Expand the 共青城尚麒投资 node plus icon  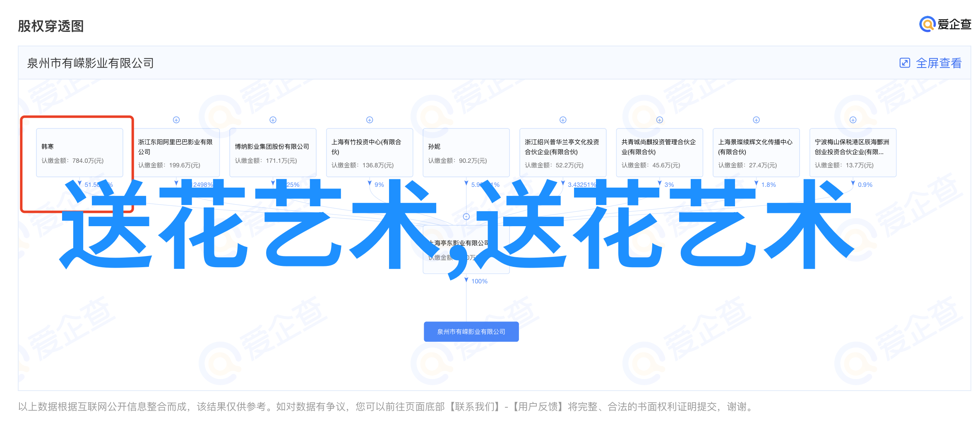coord(660,120)
